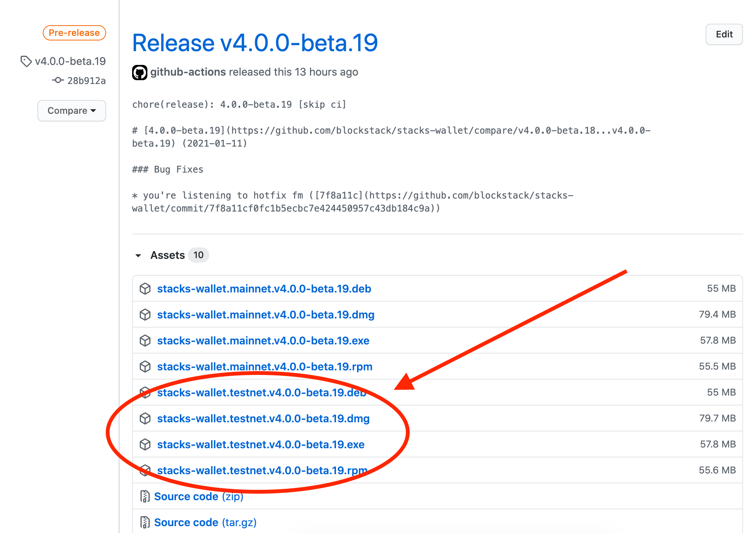Click package icon for testnet .dmg asset
The height and width of the screenshot is (533, 756).
[145, 418]
